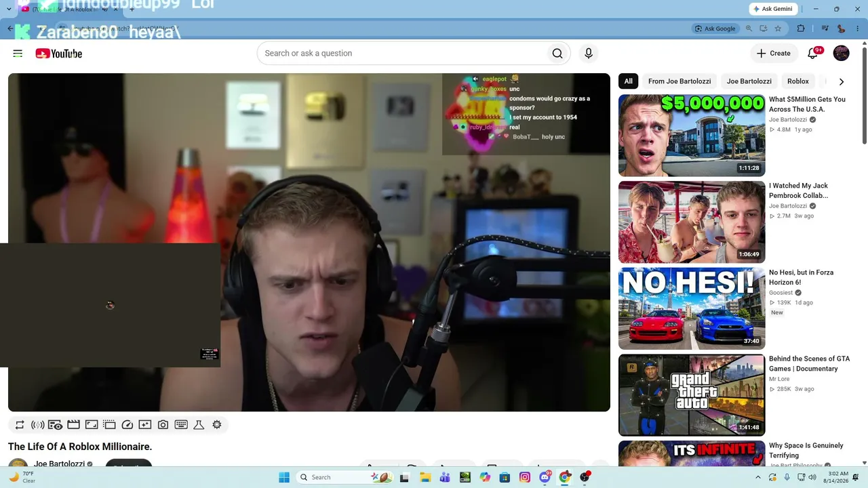Screen dimensions: 868x488
Task: Go to the YouTube home logo
Action: pos(59,54)
